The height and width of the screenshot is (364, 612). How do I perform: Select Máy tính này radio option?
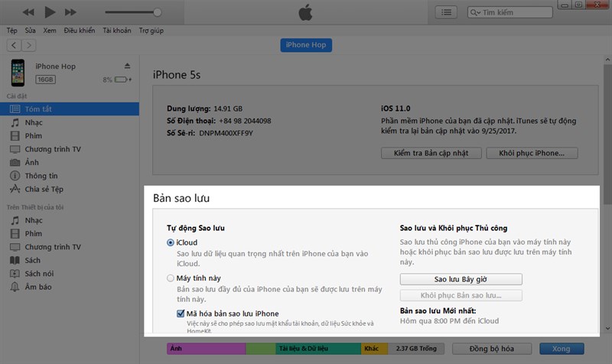point(170,278)
